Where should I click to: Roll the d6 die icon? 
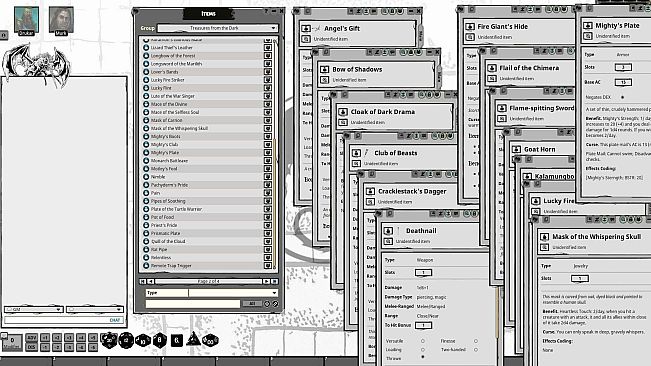[x=176, y=340]
